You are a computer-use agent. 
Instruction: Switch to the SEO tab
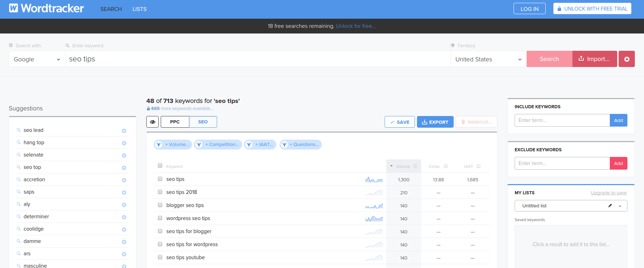click(x=203, y=122)
